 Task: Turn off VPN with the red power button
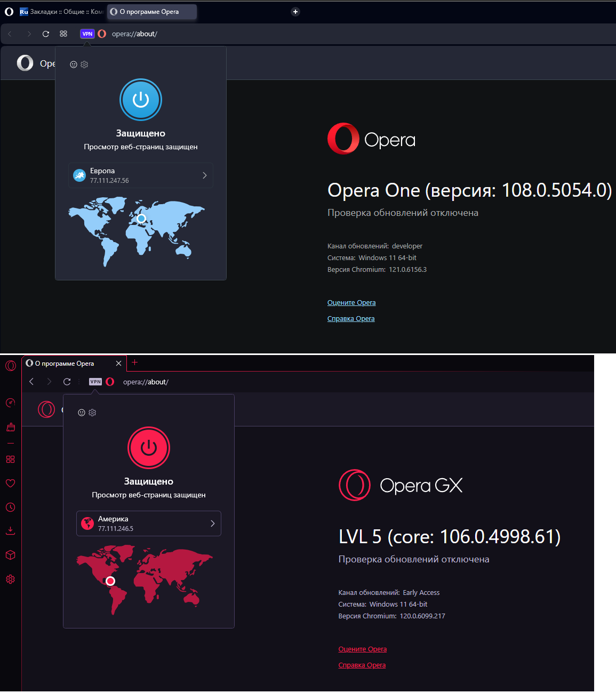point(149,448)
